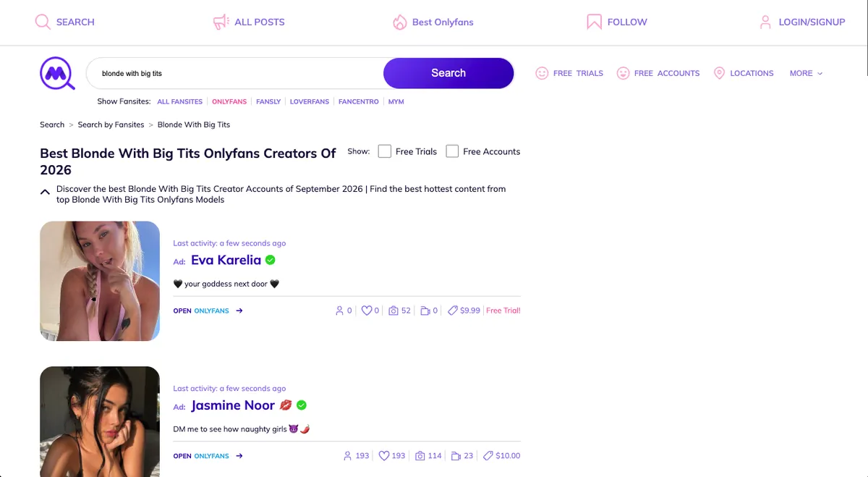Screen dimensions: 868x477
Task: Click the search query input field
Action: pos(235,73)
